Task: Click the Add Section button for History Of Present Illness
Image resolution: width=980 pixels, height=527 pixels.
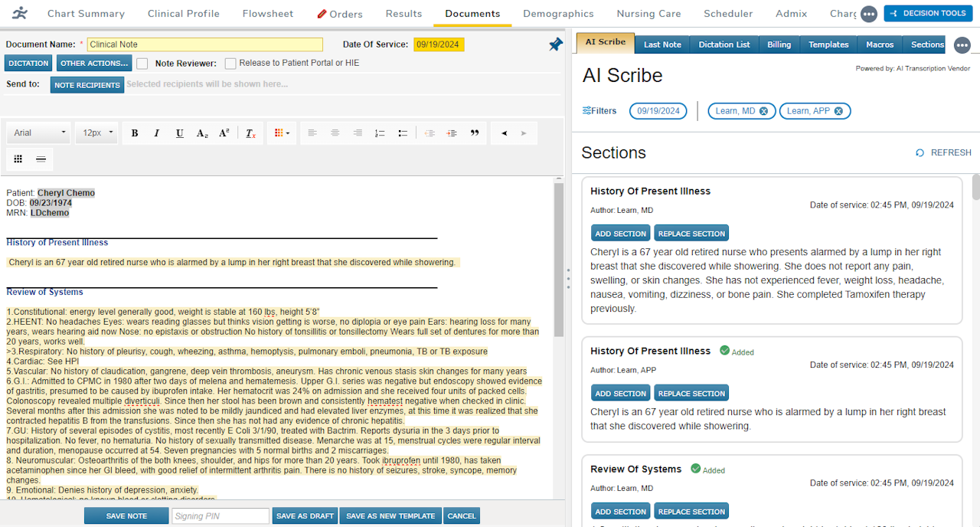Action: click(x=620, y=233)
